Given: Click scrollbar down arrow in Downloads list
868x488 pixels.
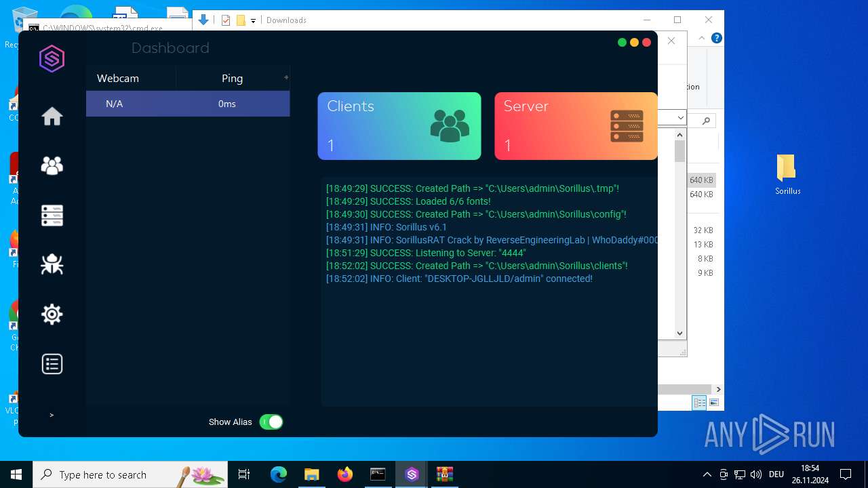Looking at the screenshot, I should [x=680, y=333].
